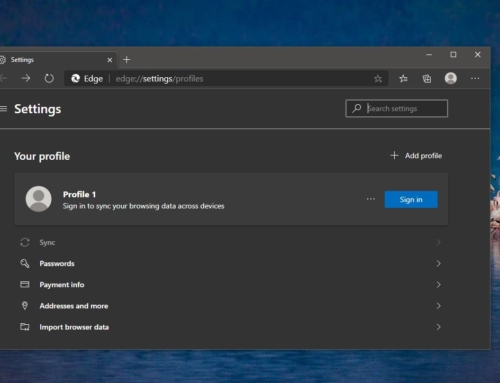Open Import browser data row
Screen dimensions: 500x383
pos(231,327)
